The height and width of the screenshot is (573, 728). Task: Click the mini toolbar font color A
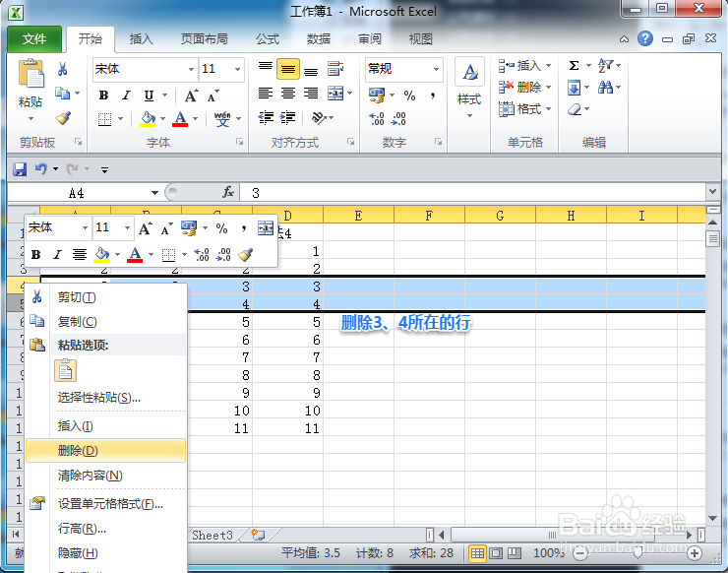tap(135, 255)
